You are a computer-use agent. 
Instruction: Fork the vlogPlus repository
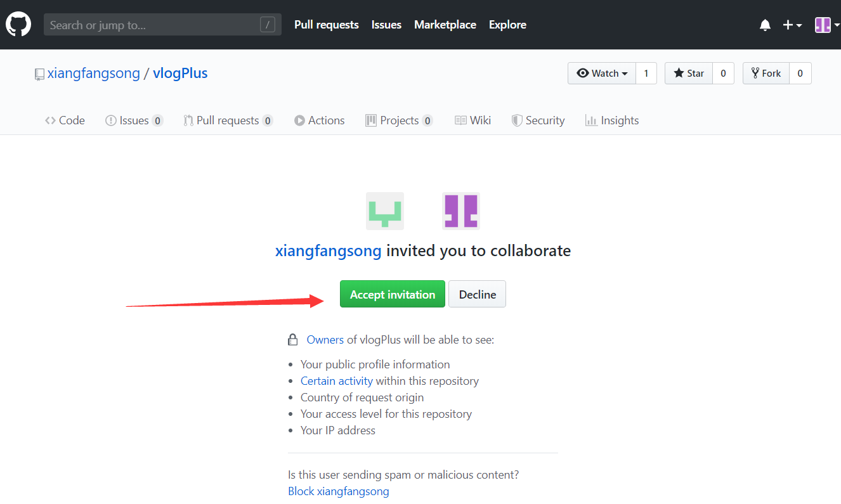coord(766,74)
